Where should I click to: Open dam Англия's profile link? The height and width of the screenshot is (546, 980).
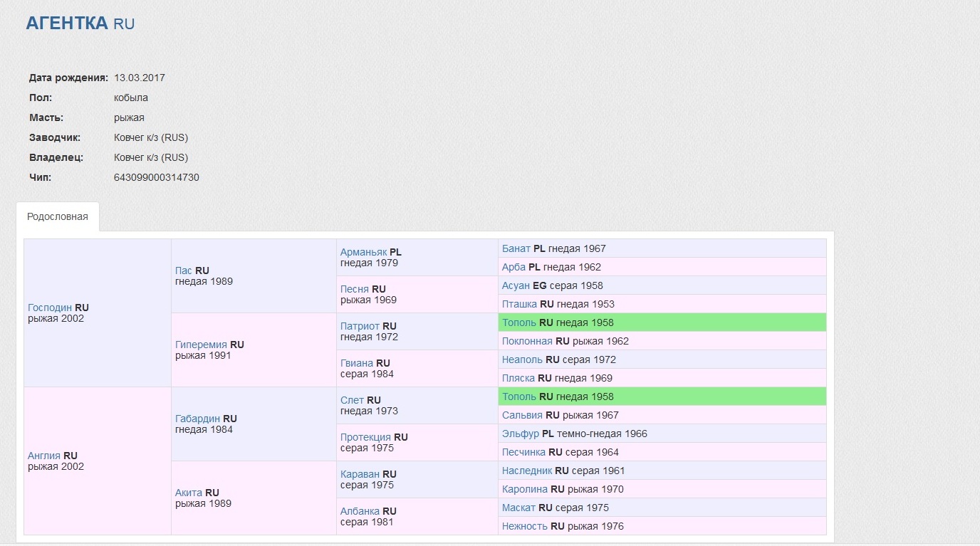point(44,456)
